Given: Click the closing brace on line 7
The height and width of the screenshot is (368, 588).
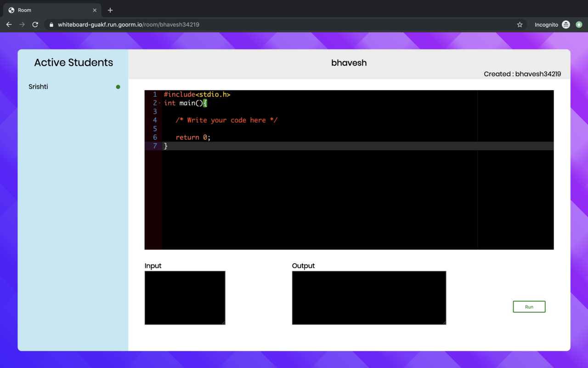Looking at the screenshot, I should pos(166,146).
